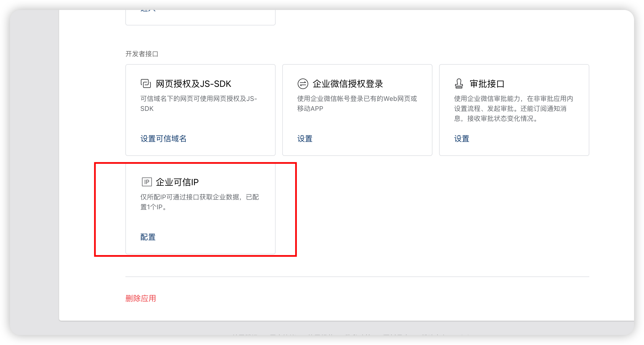Click the partially visible 进入 link at top
Viewport: 644px width, 345px height.
(x=148, y=11)
